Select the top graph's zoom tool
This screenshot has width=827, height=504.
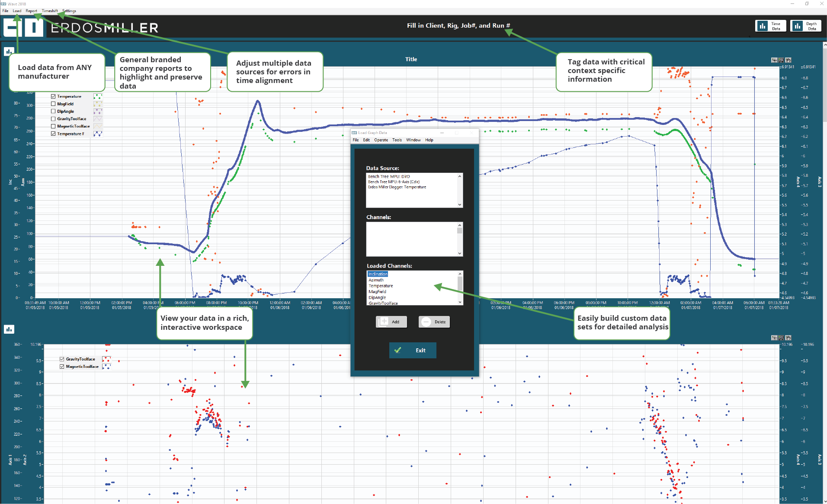[781, 60]
